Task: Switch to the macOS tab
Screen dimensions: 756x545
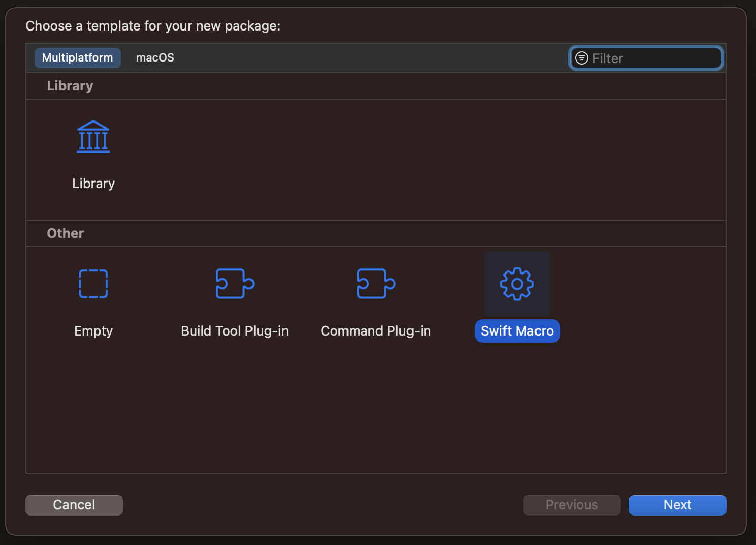Action: point(155,58)
